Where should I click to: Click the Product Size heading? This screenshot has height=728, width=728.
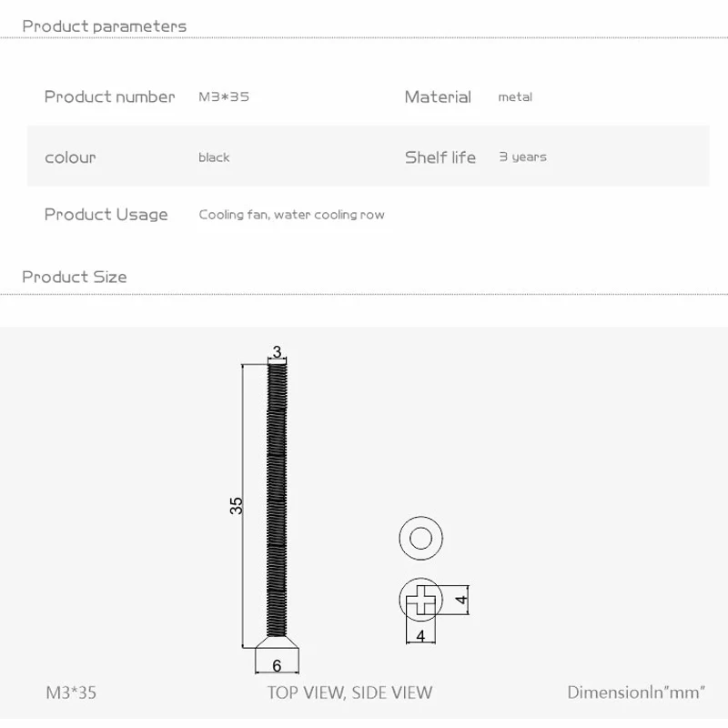(75, 277)
